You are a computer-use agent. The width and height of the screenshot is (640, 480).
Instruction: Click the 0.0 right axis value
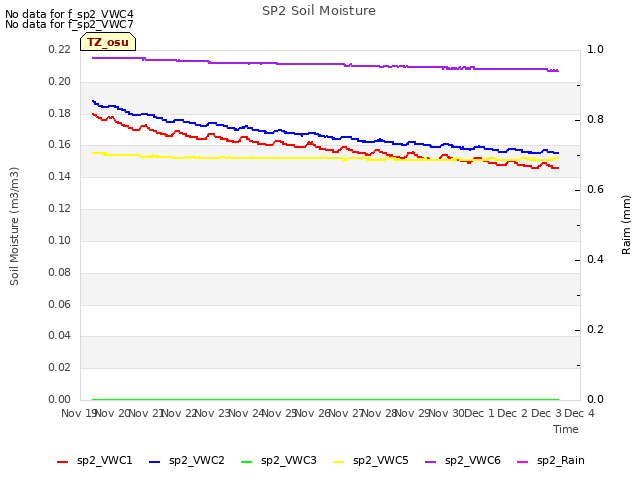coord(596,399)
